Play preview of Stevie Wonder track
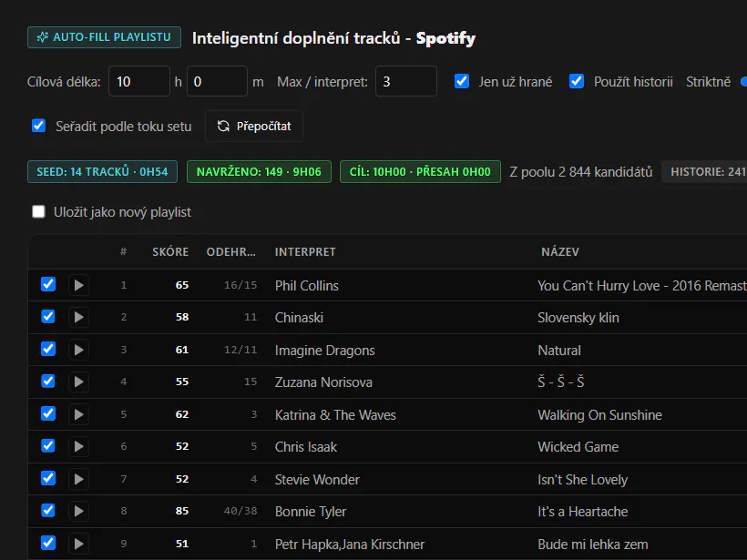 (78, 479)
